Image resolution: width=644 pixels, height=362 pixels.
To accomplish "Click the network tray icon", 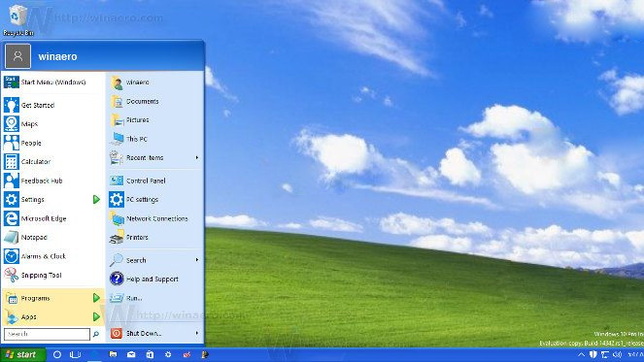I will pyautogui.click(x=605, y=354).
